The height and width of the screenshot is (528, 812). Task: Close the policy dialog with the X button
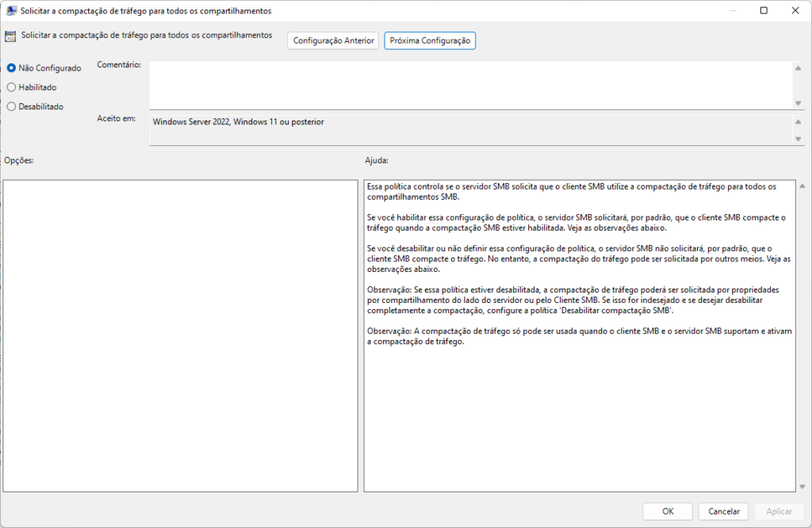point(794,11)
